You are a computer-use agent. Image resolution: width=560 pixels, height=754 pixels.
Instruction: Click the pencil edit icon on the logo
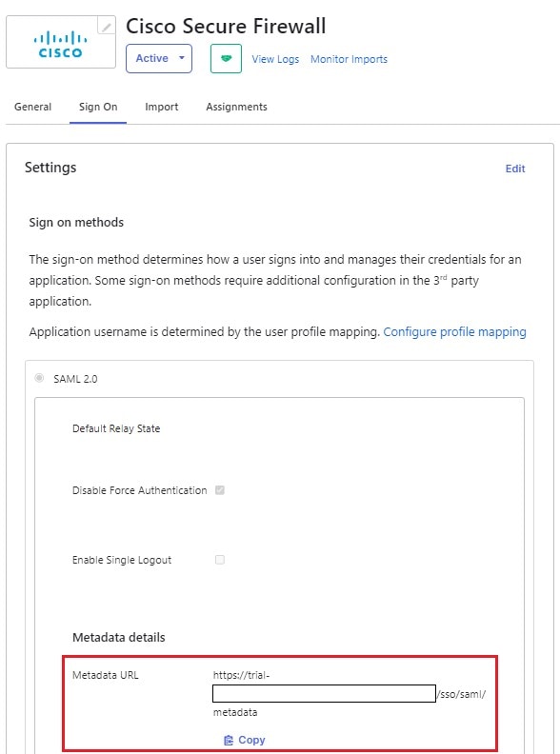pyautogui.click(x=106, y=26)
